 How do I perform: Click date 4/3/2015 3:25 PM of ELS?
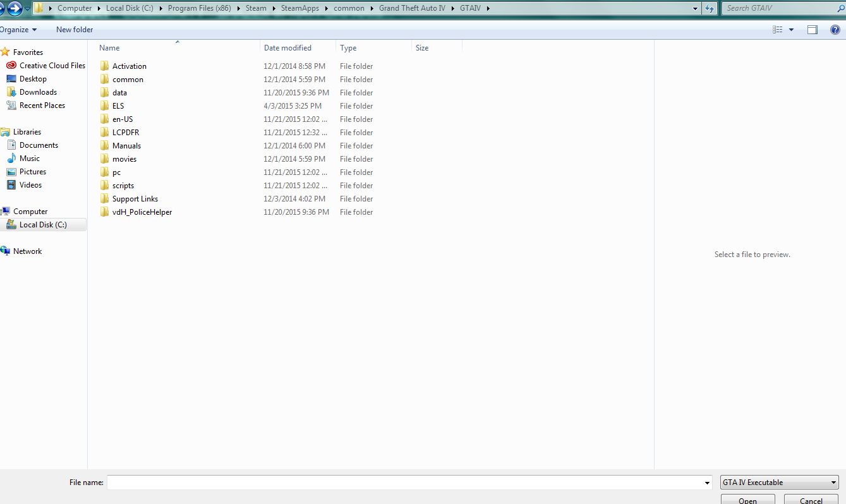[x=293, y=106]
